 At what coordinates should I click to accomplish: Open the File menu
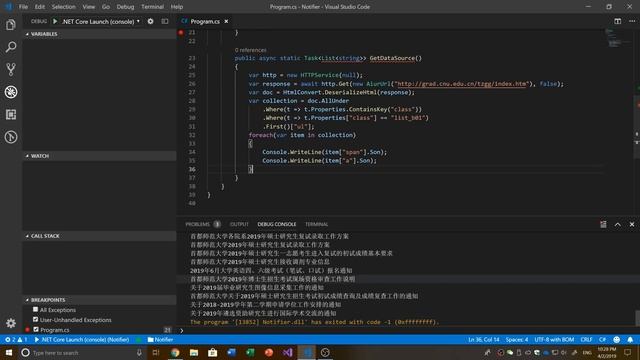pos(23,7)
